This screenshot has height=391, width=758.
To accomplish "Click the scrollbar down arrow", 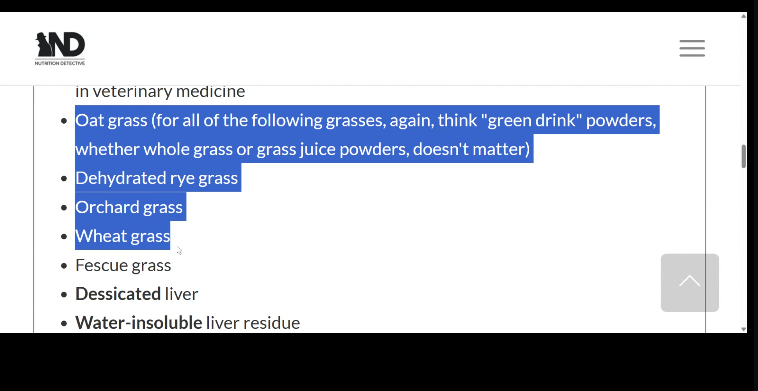I will [x=743, y=329].
